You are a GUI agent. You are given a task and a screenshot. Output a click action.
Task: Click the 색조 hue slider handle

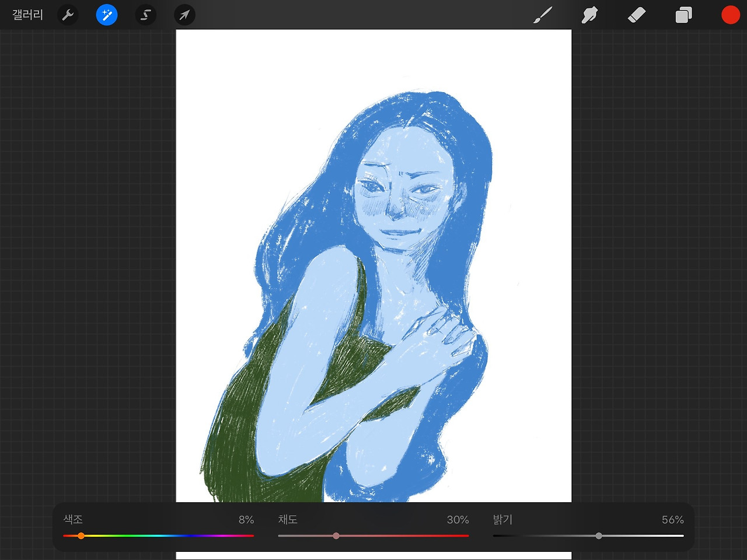(81, 535)
